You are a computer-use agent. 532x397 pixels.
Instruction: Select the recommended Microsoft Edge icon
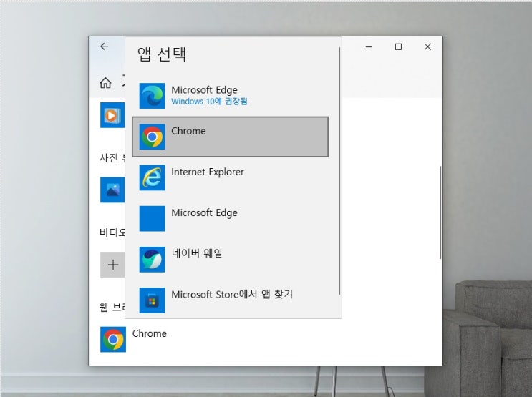click(x=152, y=96)
